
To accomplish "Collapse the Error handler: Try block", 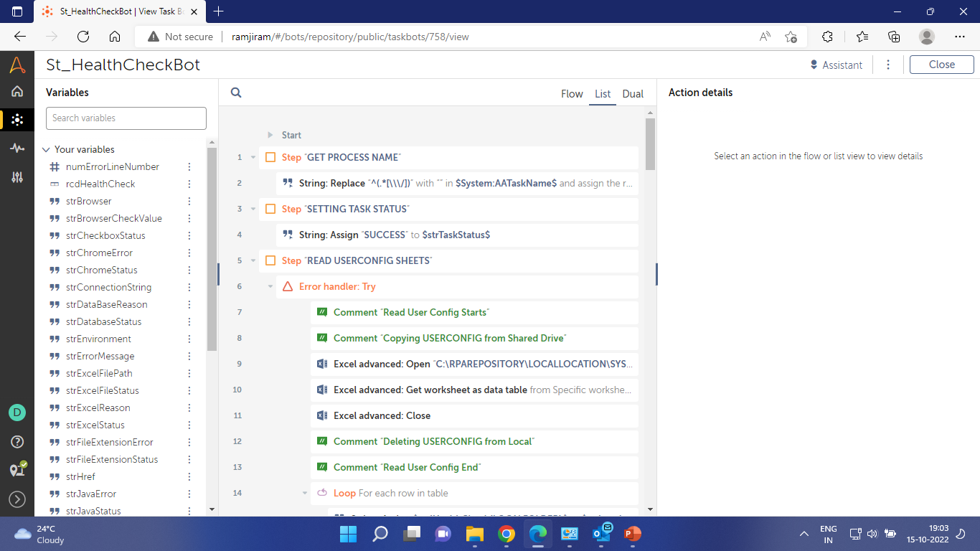I will (x=270, y=286).
